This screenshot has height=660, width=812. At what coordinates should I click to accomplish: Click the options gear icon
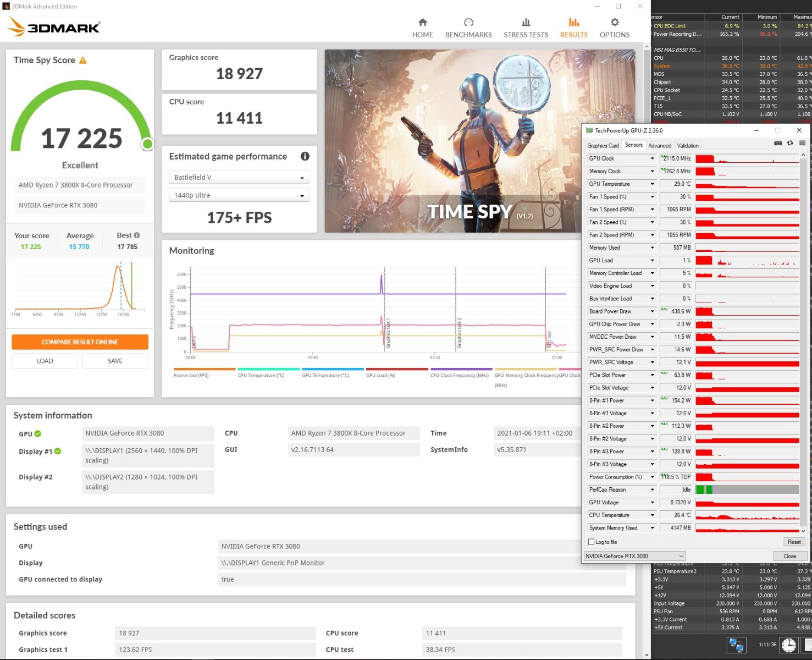615,22
